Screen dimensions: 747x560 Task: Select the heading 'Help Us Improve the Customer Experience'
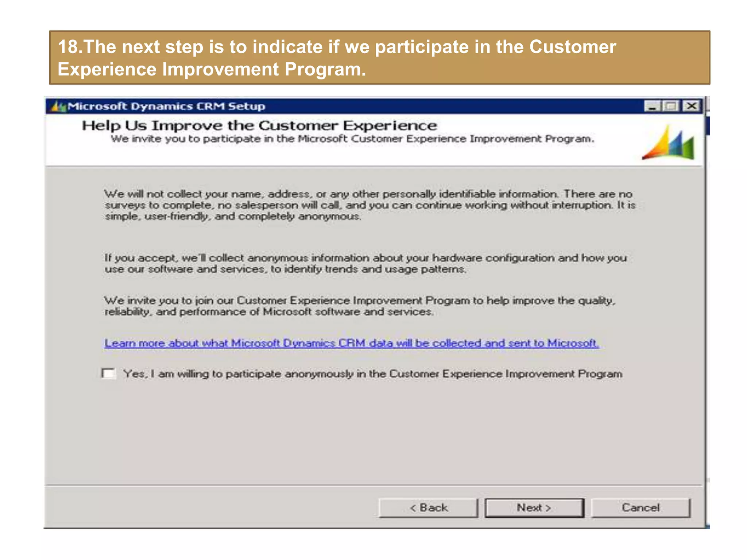[259, 125]
